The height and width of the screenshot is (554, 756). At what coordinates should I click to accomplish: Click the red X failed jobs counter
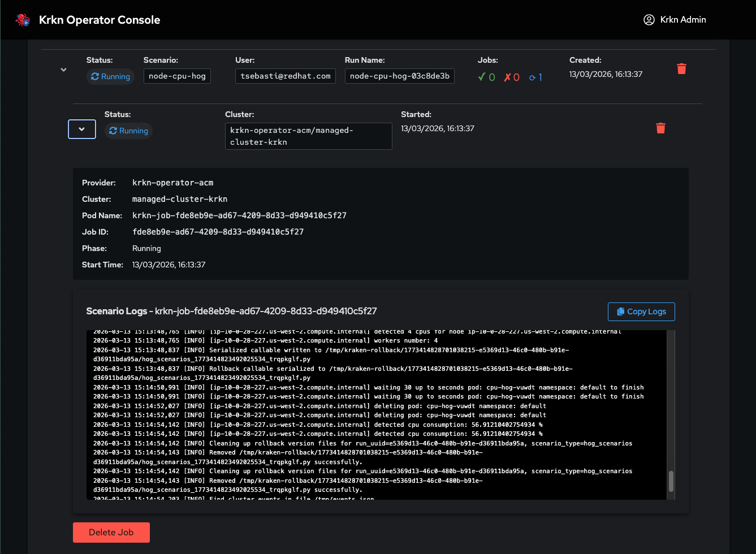click(511, 77)
